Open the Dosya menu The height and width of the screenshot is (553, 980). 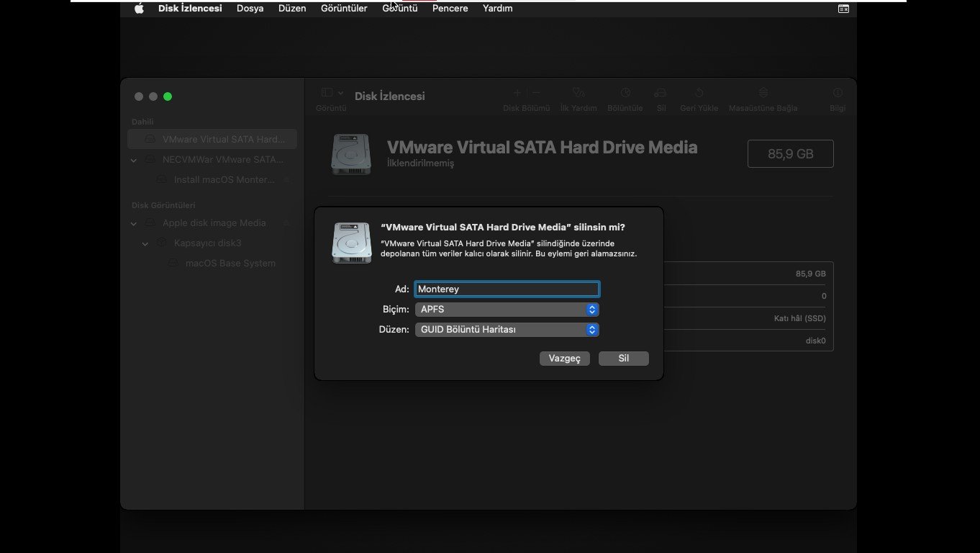pyautogui.click(x=250, y=9)
